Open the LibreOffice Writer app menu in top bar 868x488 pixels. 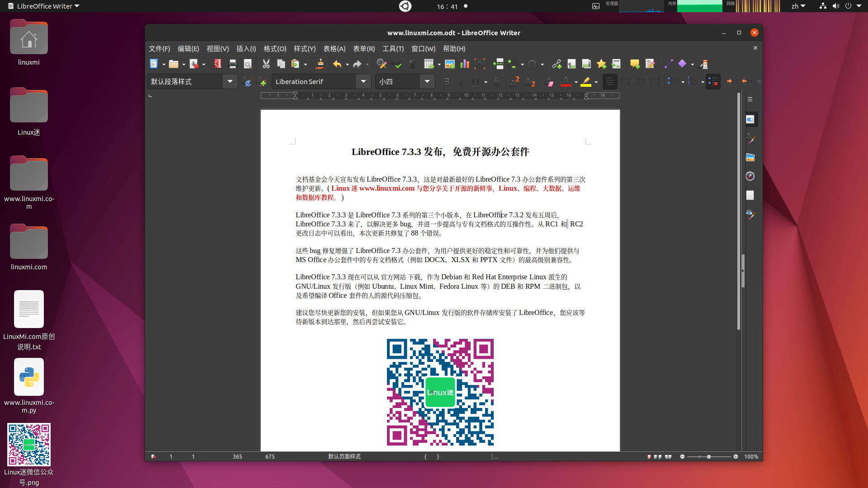tap(44, 6)
